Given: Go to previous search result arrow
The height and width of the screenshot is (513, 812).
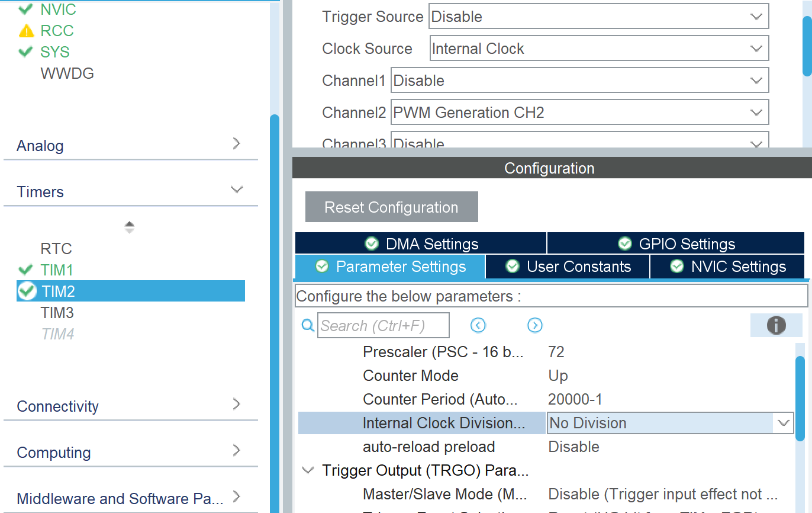Looking at the screenshot, I should [x=478, y=325].
